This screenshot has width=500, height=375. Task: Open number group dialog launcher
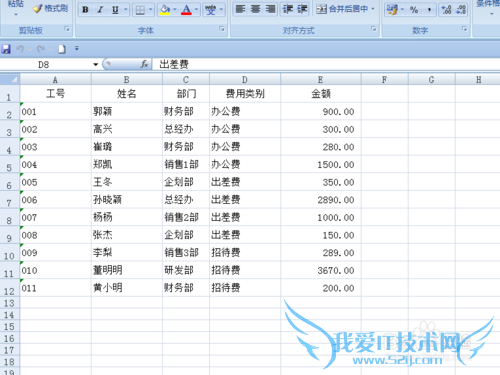tap(464, 29)
